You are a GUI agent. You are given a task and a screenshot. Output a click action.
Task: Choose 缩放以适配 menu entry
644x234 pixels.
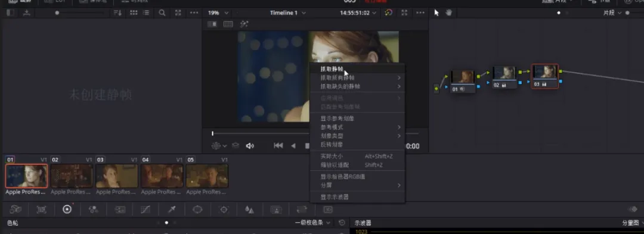(x=357, y=165)
